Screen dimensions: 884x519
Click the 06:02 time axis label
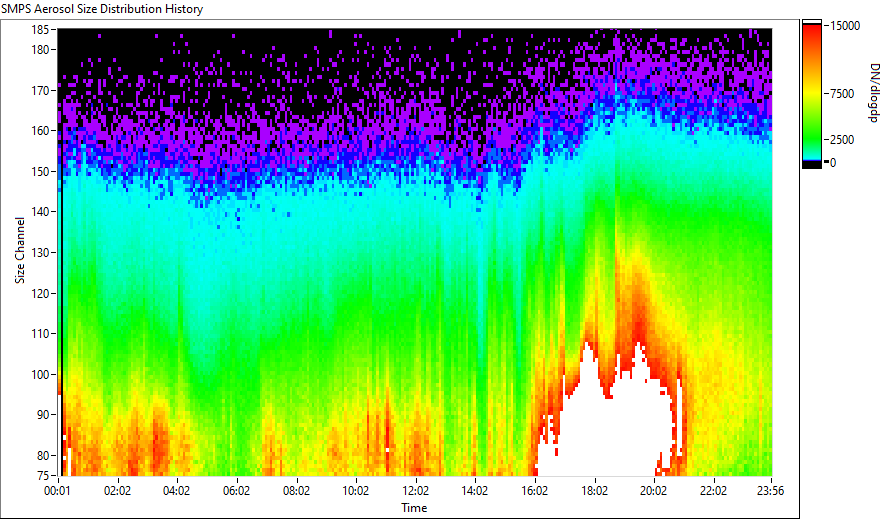pyautogui.click(x=236, y=491)
